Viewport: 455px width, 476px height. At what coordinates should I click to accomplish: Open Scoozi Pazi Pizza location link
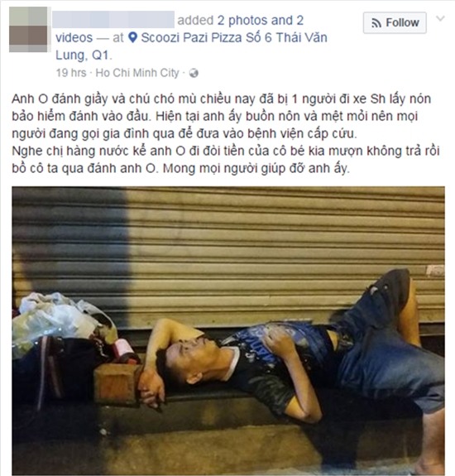[234, 37]
